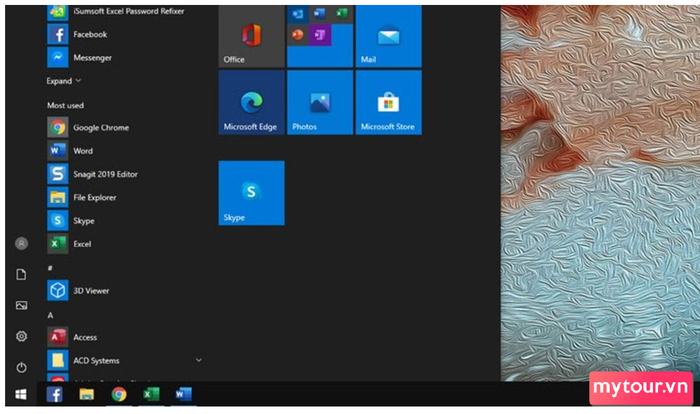This screenshot has height=414, width=700.
Task: Open Settings gear in Start sidebar
Action: pyautogui.click(x=21, y=336)
